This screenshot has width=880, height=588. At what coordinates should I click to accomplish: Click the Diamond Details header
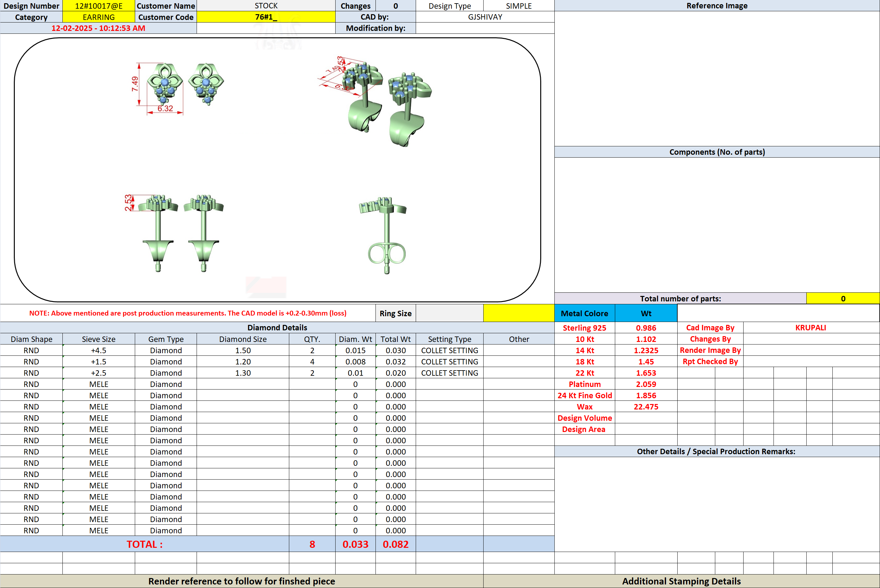[277, 327]
